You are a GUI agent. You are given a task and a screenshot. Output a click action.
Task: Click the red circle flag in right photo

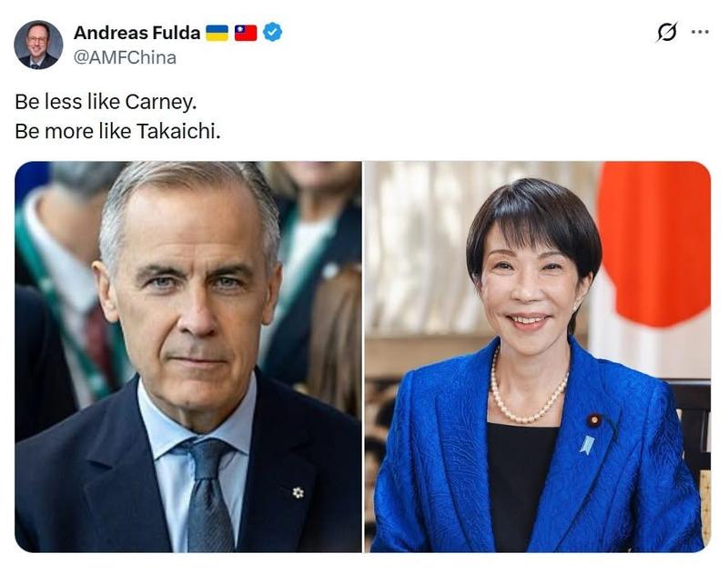(x=654, y=244)
